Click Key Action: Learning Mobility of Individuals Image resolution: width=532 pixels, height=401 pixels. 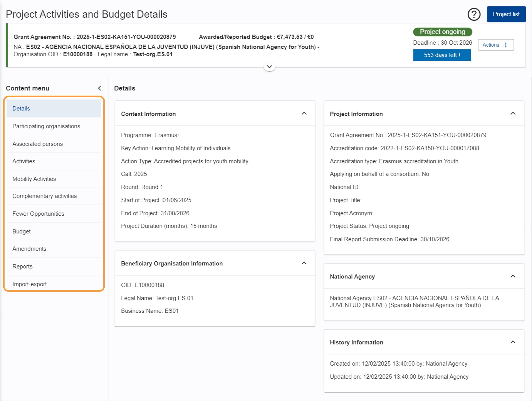[176, 148]
